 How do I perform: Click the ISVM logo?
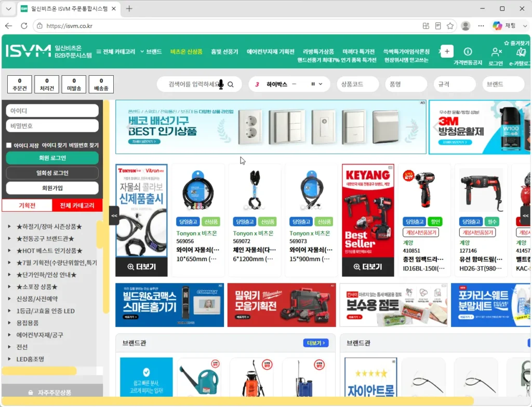(29, 51)
